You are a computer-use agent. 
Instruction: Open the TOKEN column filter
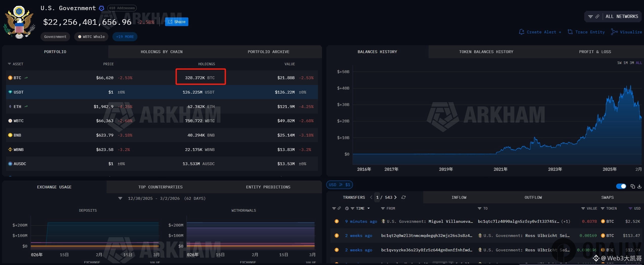pyautogui.click(x=603, y=209)
